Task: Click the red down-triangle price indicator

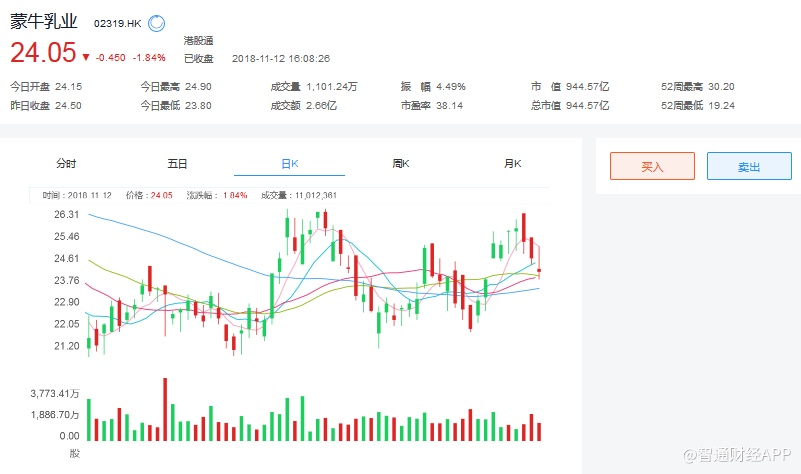Action: click(x=86, y=57)
